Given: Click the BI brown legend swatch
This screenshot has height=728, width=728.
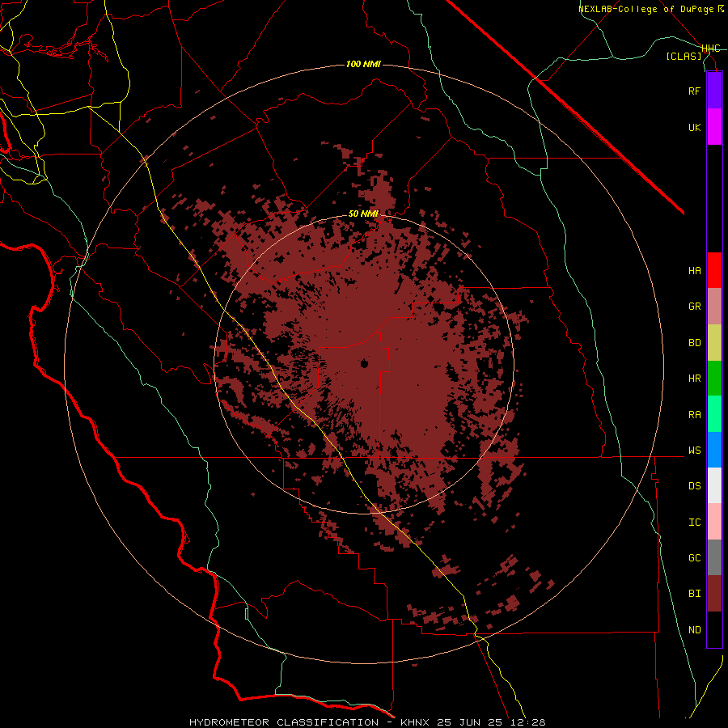Looking at the screenshot, I should point(714,594).
